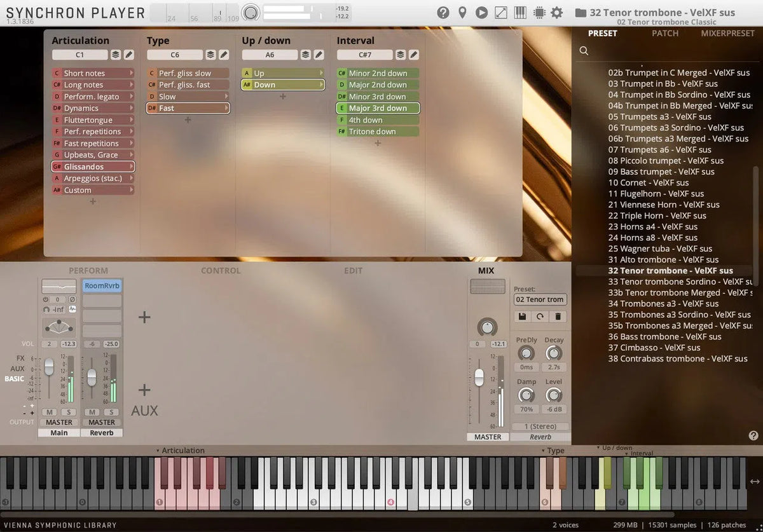Click the CPU/performance icon in the toolbar
Screen dimensions: 763x532
(540, 12)
